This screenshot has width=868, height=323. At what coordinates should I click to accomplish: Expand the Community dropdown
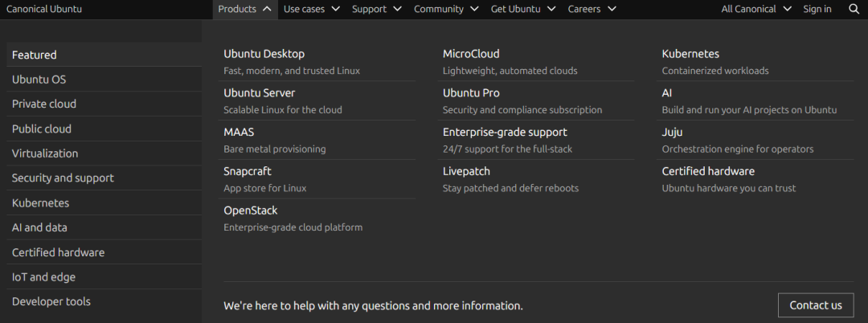click(x=446, y=10)
